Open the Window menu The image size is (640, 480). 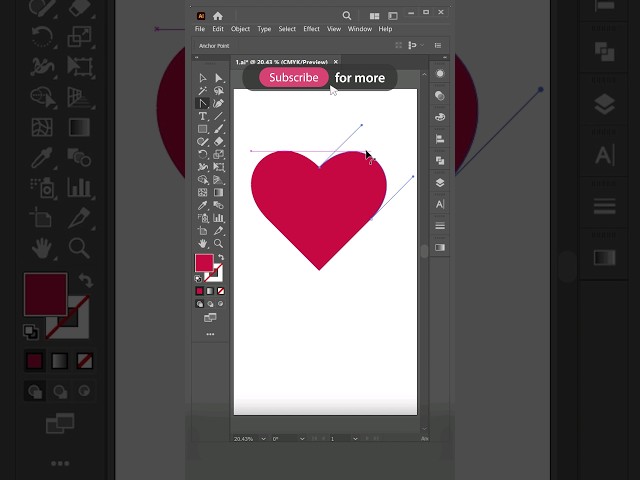tap(360, 29)
